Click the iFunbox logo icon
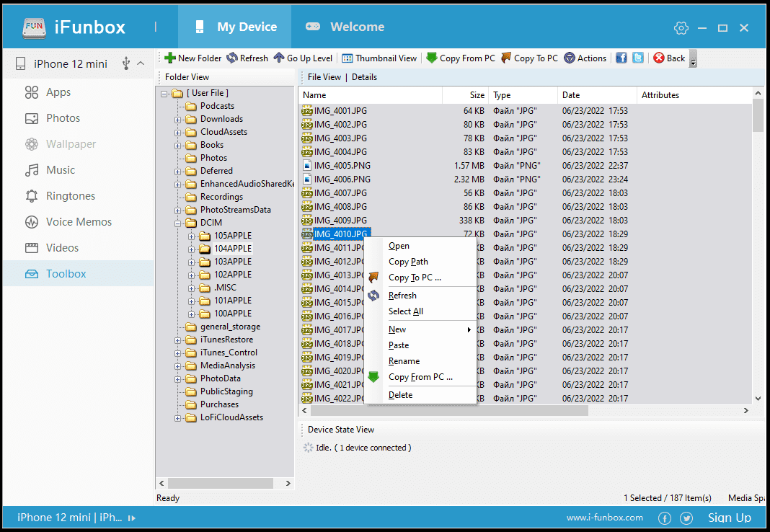This screenshot has height=532, width=770. pos(34,28)
